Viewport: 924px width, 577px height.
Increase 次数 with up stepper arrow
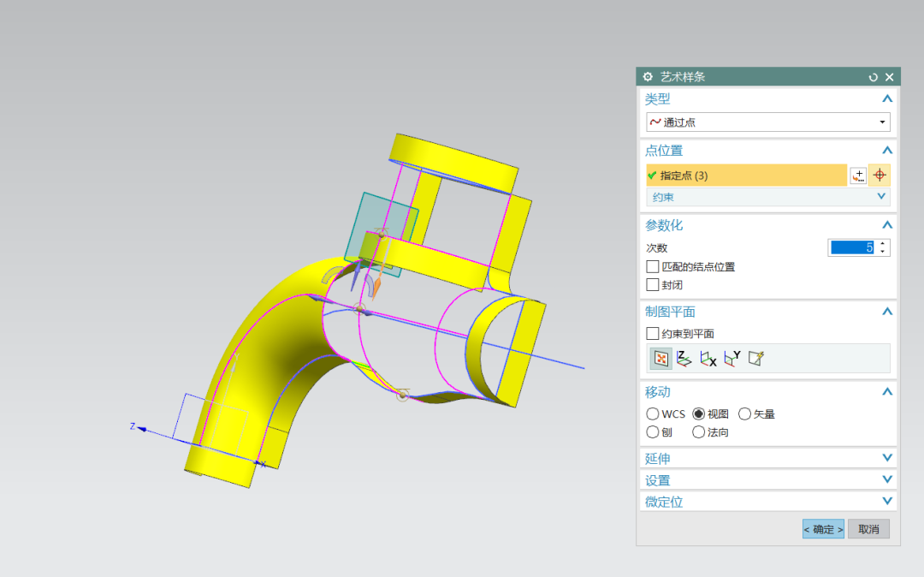point(882,244)
